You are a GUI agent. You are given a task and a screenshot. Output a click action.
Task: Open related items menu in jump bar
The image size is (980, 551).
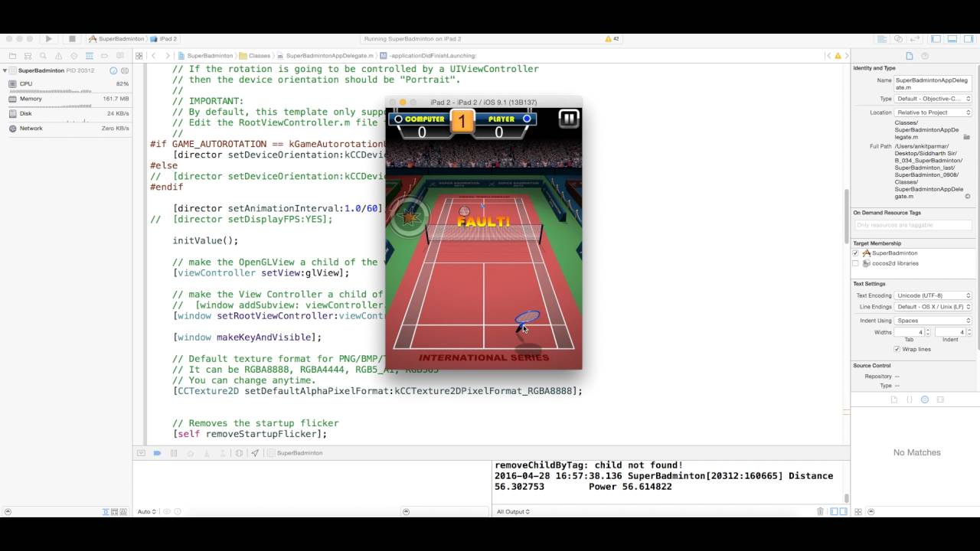139,56
